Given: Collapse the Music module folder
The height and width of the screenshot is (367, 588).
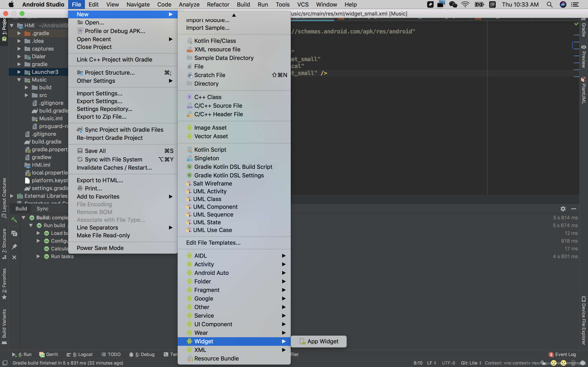Looking at the screenshot, I should tap(19, 80).
